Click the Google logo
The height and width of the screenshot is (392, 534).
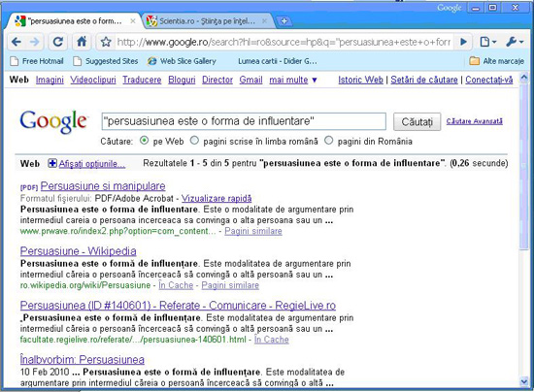coord(53,121)
